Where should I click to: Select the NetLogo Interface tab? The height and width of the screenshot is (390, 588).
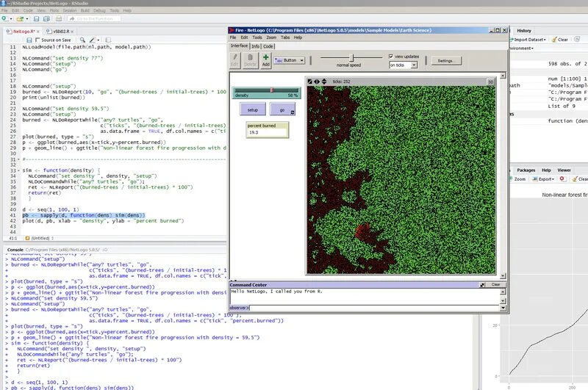(x=240, y=46)
